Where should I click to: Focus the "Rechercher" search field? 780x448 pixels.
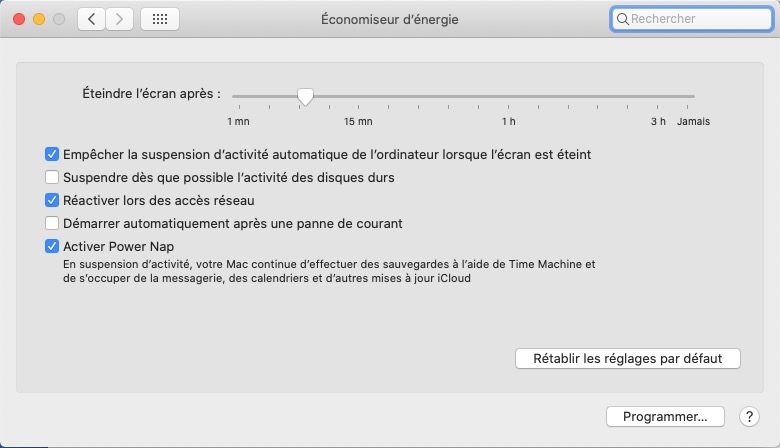click(695, 19)
